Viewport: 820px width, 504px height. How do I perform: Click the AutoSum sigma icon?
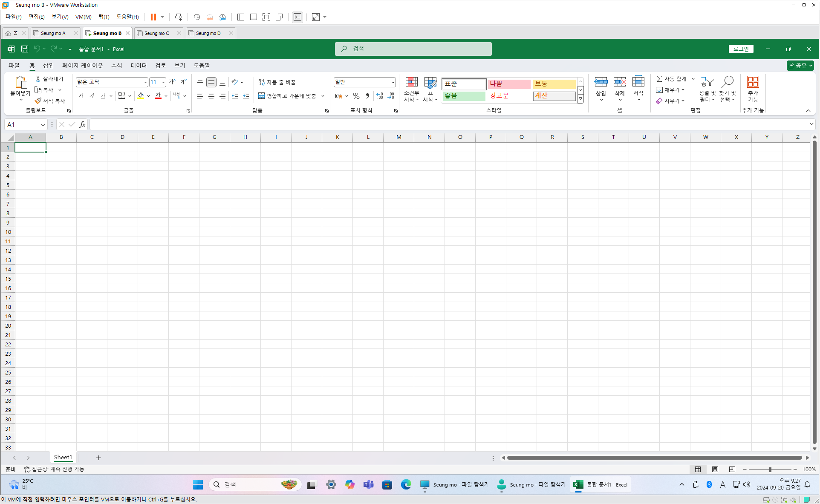click(659, 79)
